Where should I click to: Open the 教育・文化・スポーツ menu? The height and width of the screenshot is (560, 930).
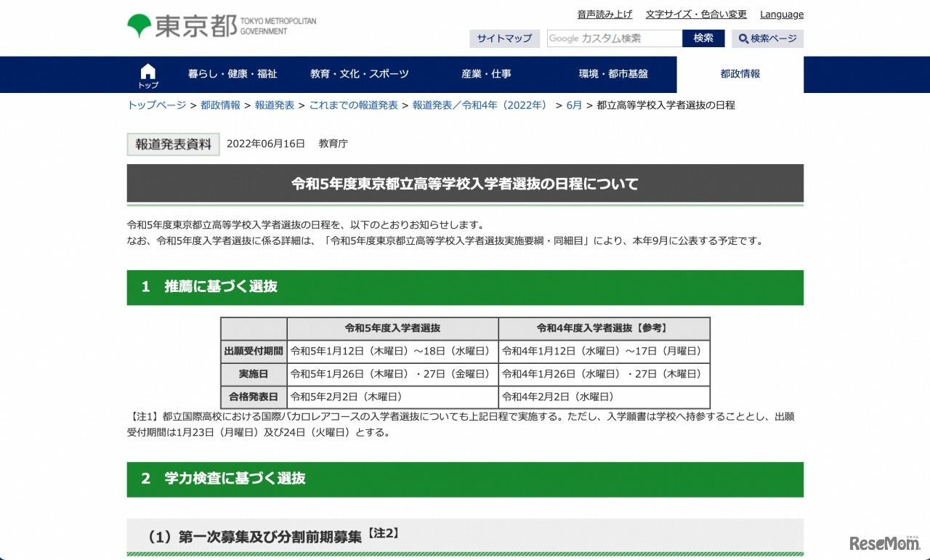(x=359, y=74)
